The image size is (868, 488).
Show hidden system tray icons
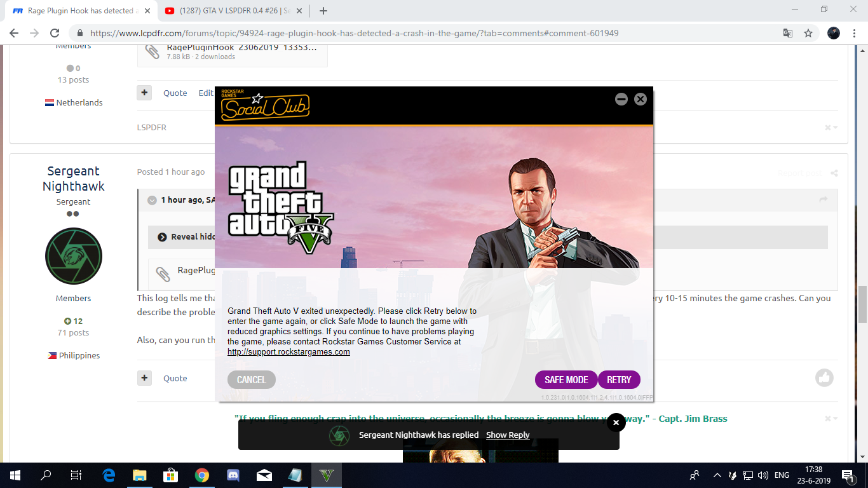[x=717, y=475]
